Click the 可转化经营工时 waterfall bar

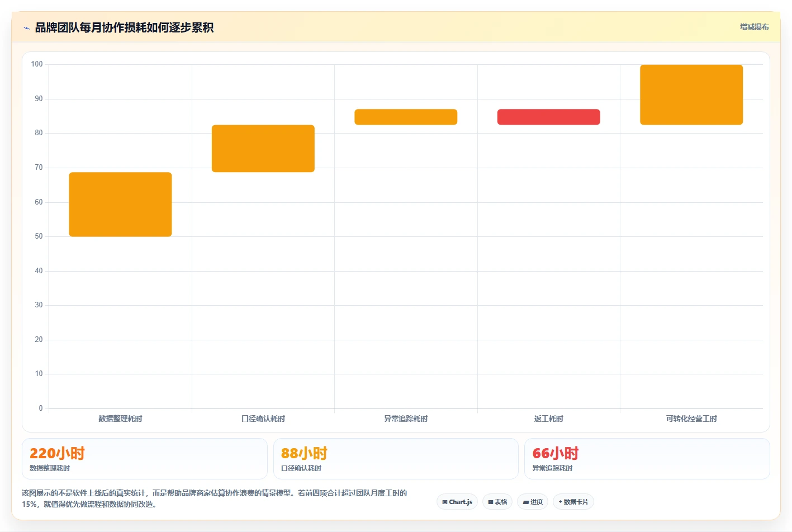click(691, 95)
